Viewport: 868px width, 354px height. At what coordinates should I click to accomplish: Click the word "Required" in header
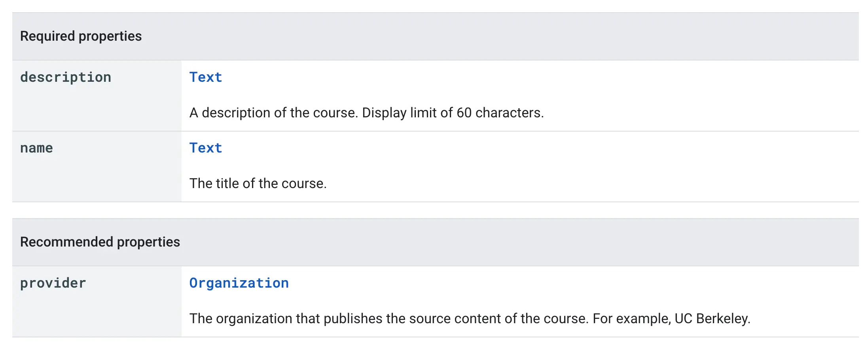[47, 36]
